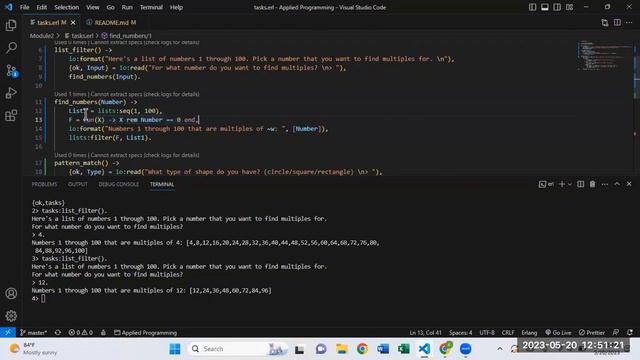This screenshot has width=640, height=360.
Task: Open changes compare icon in editor toolbar
Action: coord(604,22)
